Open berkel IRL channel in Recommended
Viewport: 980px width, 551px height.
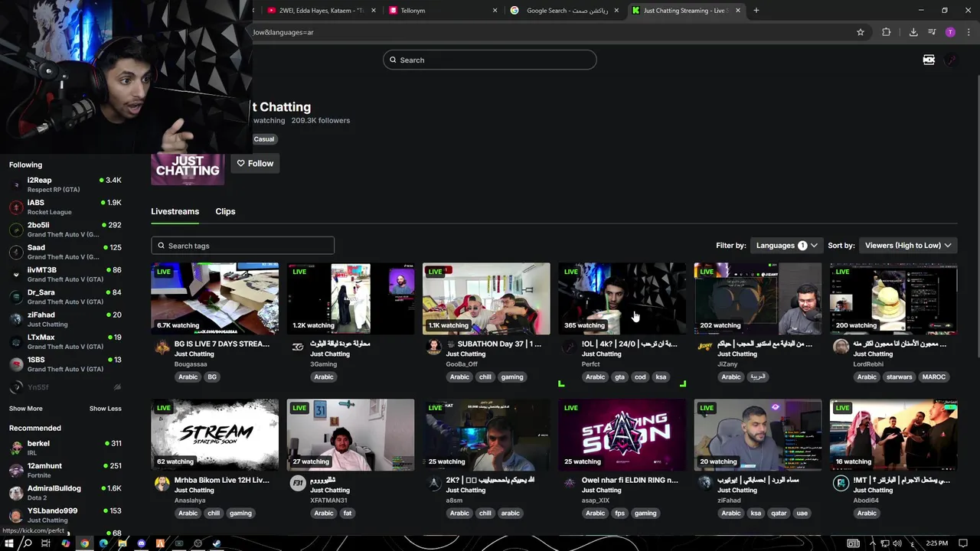[64, 448]
